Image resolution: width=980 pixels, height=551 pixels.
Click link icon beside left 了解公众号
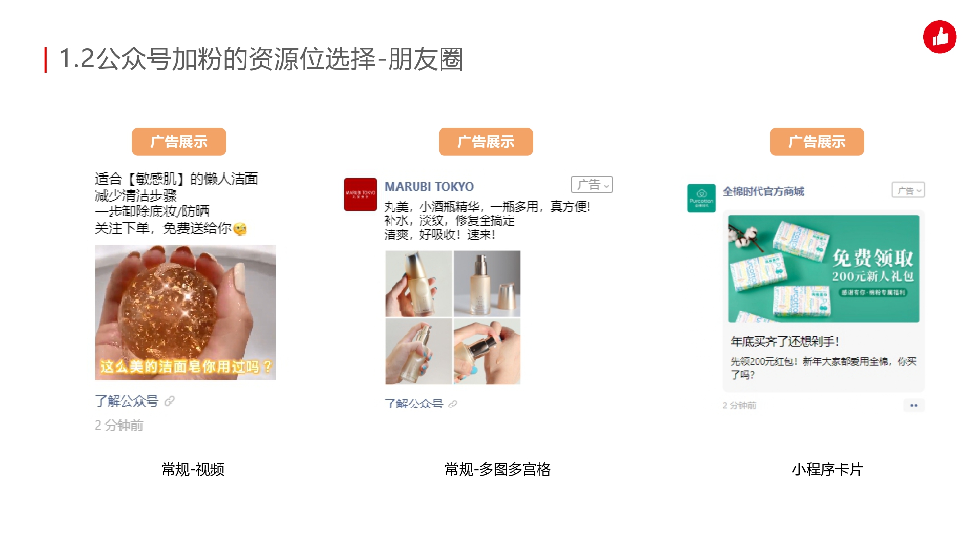click(x=170, y=401)
